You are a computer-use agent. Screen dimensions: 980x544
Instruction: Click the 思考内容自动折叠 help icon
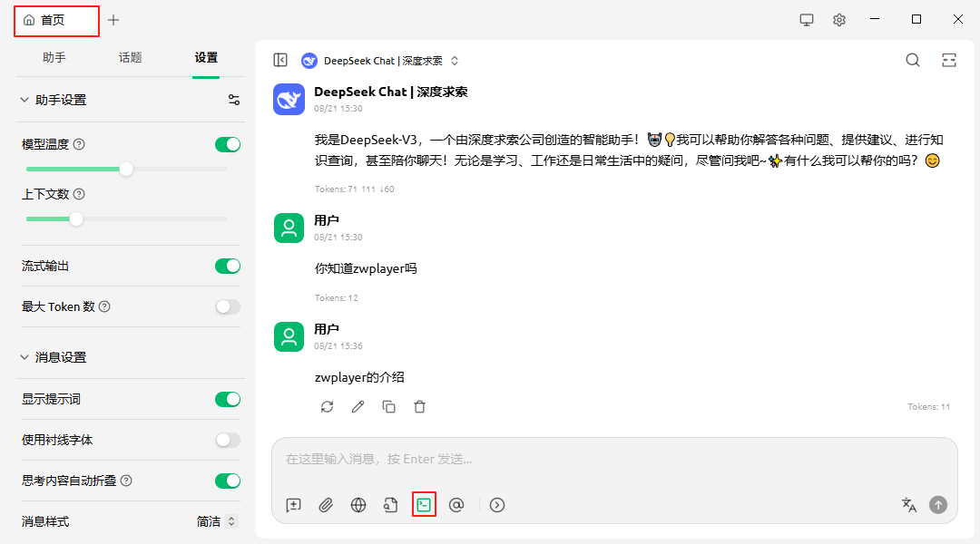[x=126, y=481]
